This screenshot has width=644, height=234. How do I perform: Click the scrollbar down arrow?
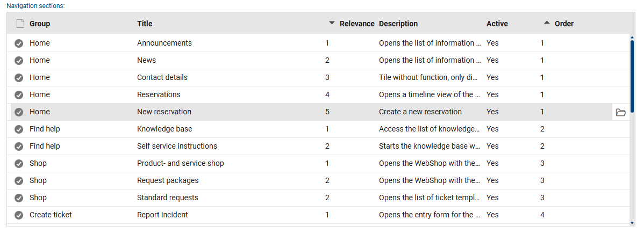(x=632, y=223)
